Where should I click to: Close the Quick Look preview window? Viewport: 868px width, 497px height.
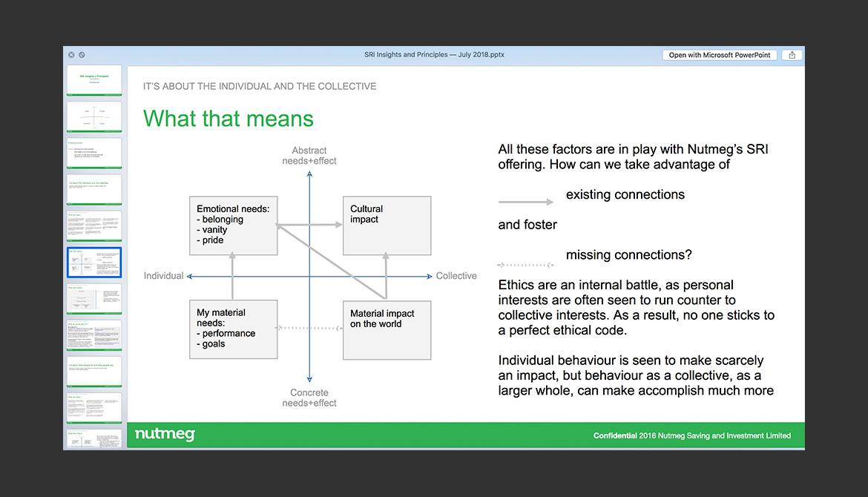tap(71, 55)
